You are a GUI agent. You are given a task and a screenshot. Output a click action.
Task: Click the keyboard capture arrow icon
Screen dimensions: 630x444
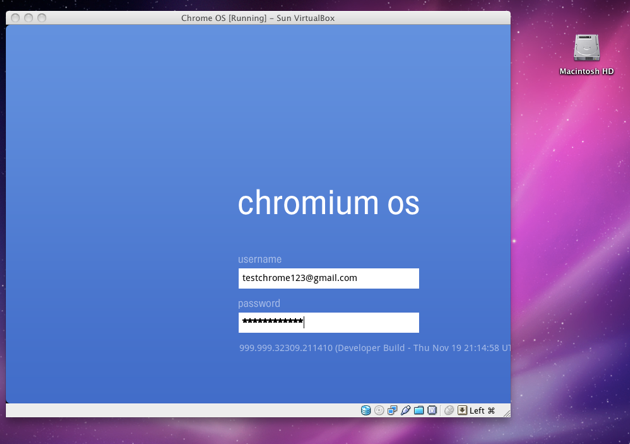[462, 410]
